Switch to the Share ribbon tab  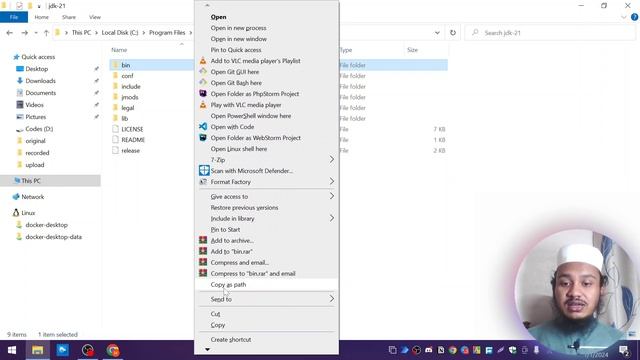pos(69,17)
